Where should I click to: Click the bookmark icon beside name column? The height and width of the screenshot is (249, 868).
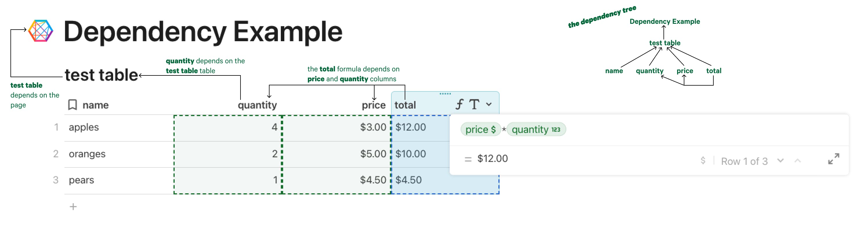[73, 105]
